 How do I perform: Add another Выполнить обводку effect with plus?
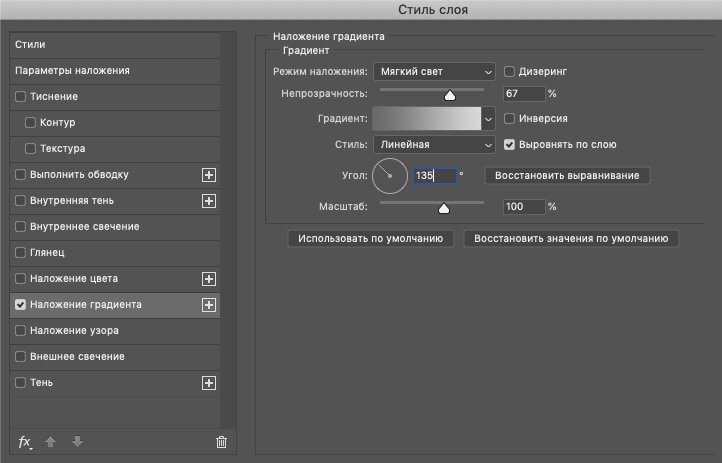pyautogui.click(x=209, y=175)
